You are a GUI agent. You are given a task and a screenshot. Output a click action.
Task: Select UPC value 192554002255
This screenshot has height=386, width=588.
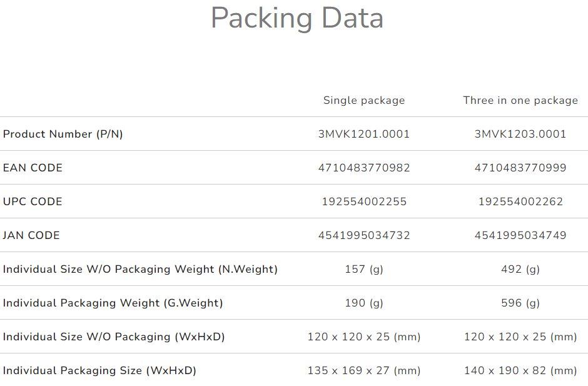coord(364,201)
